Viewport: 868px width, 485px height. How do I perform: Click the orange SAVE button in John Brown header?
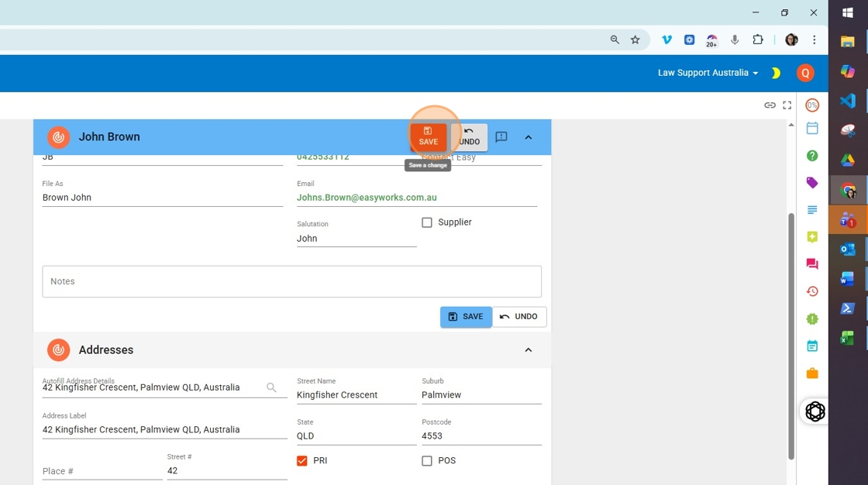coord(428,136)
